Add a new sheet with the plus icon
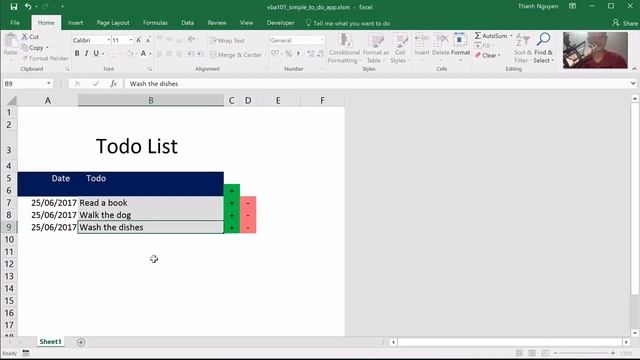The image size is (640, 360). tap(81, 342)
